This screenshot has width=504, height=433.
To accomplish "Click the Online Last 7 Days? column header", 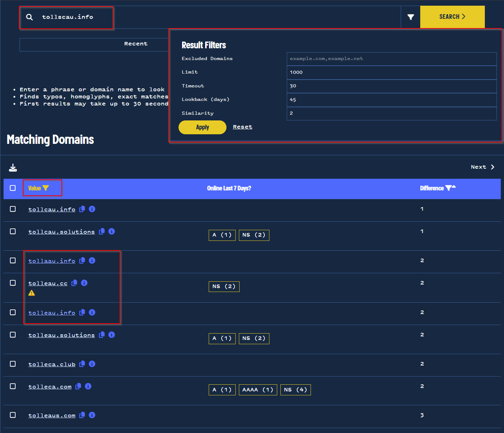I will click(229, 188).
